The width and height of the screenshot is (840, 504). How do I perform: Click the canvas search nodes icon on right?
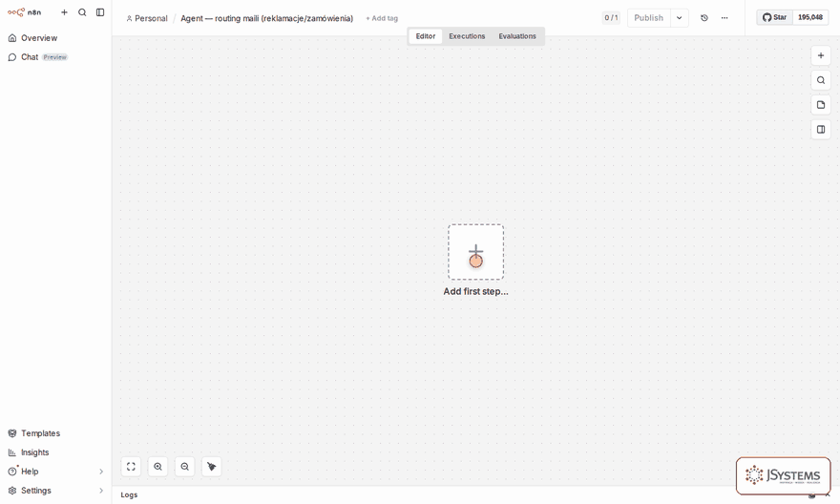(x=821, y=80)
